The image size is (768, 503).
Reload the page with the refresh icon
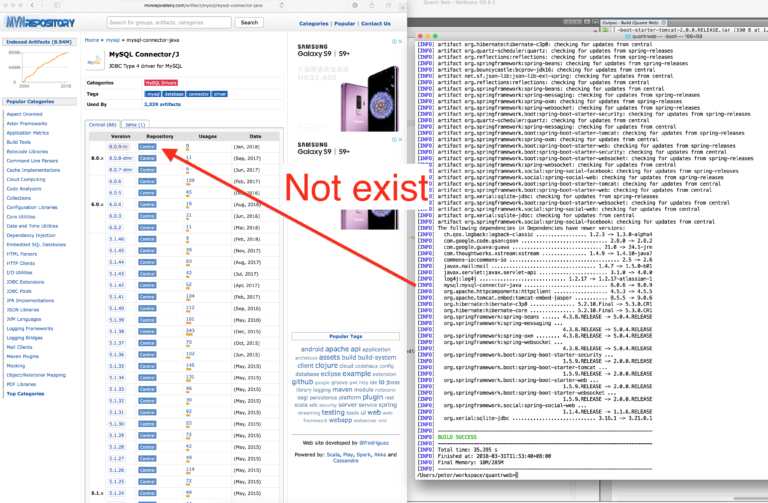(x=282, y=5)
